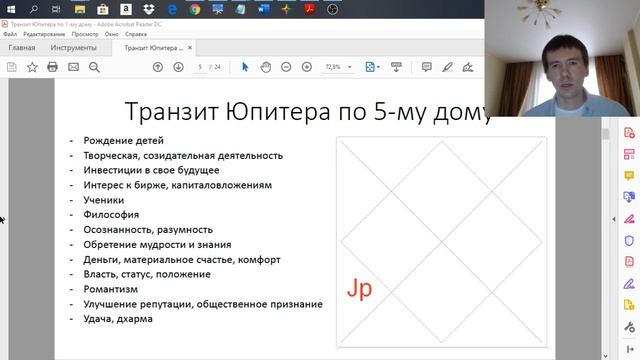
Task: Add document to starred with star icon
Action: click(x=32, y=67)
